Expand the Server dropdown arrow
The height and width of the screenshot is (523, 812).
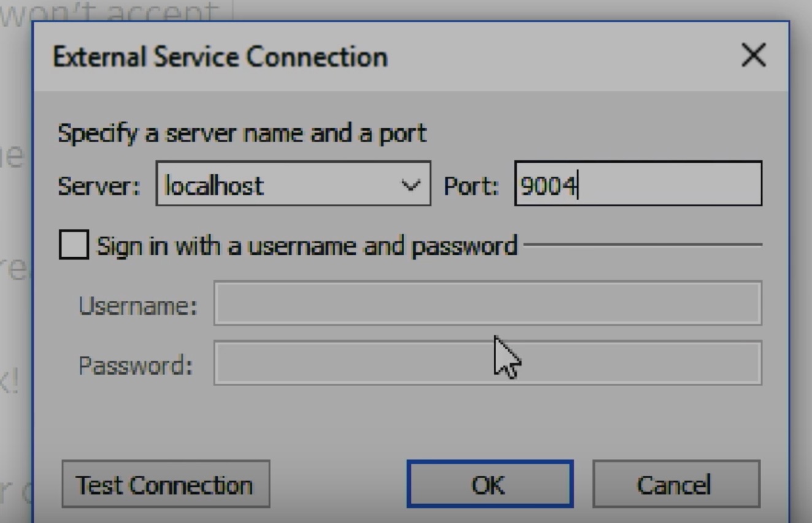tap(410, 185)
